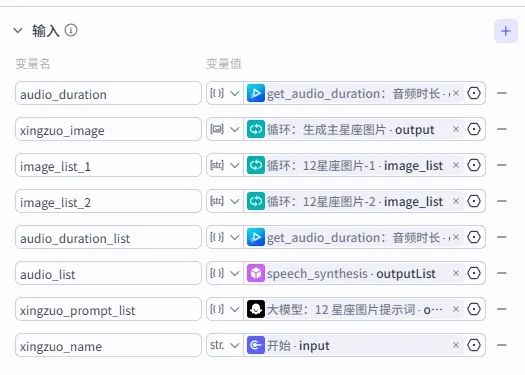This screenshot has height=375, width=525.
Task: Remove the audio_duration variable row
Action: pyautogui.click(x=502, y=93)
